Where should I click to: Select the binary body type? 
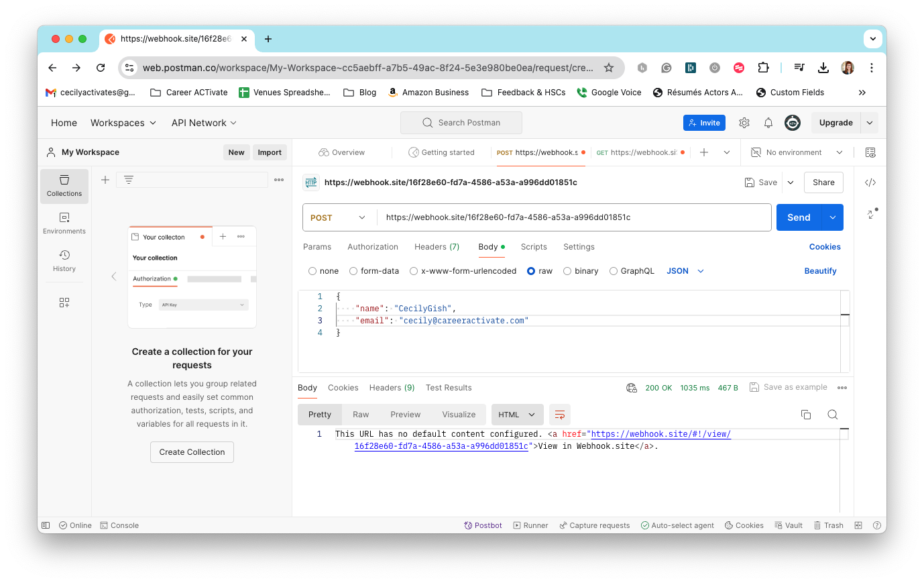[x=567, y=271]
